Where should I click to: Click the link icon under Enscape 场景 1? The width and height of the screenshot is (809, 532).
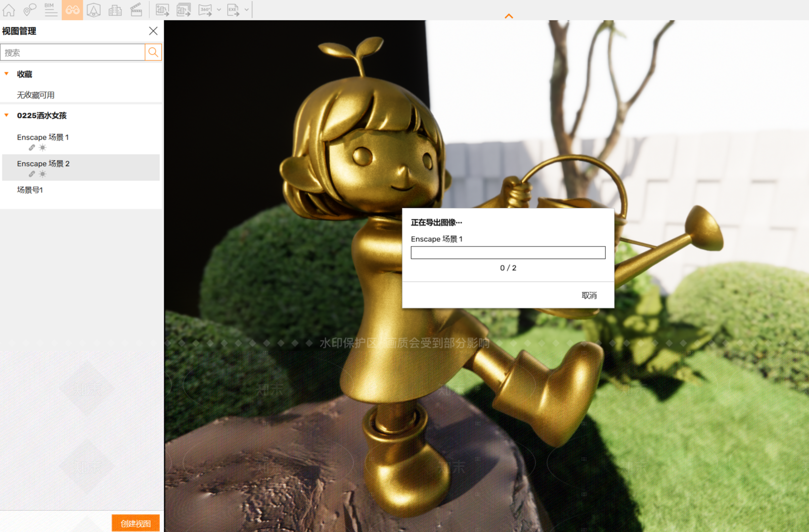coord(32,148)
